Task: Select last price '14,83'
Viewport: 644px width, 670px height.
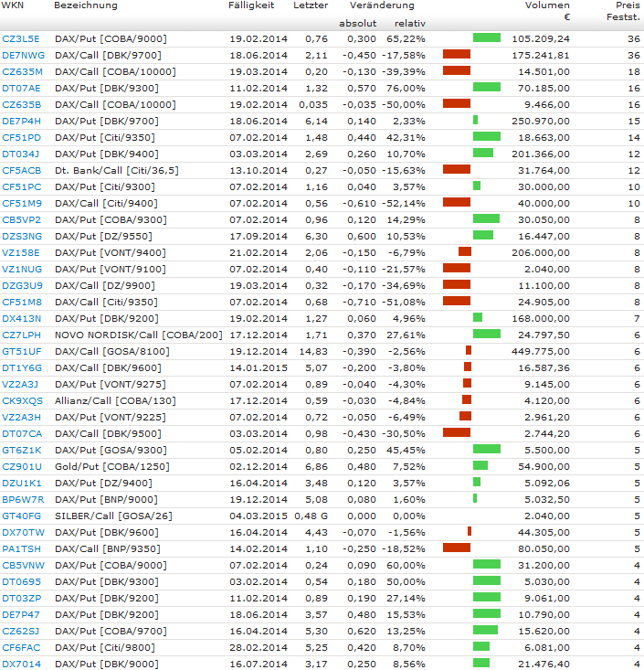Action: (x=313, y=352)
